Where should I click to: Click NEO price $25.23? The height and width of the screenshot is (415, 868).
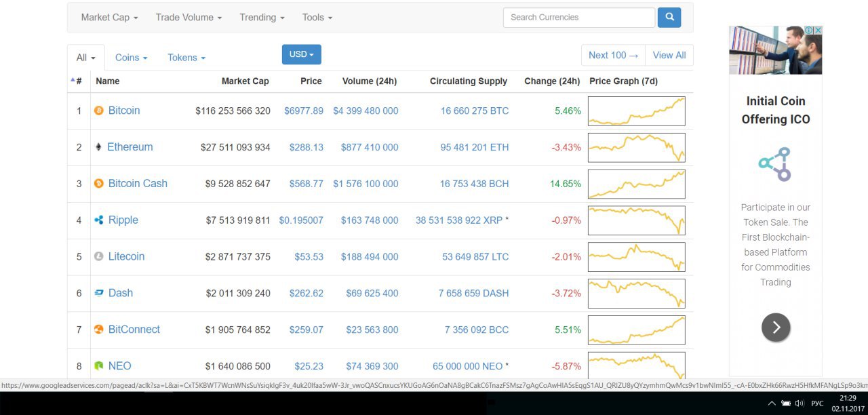(x=309, y=366)
